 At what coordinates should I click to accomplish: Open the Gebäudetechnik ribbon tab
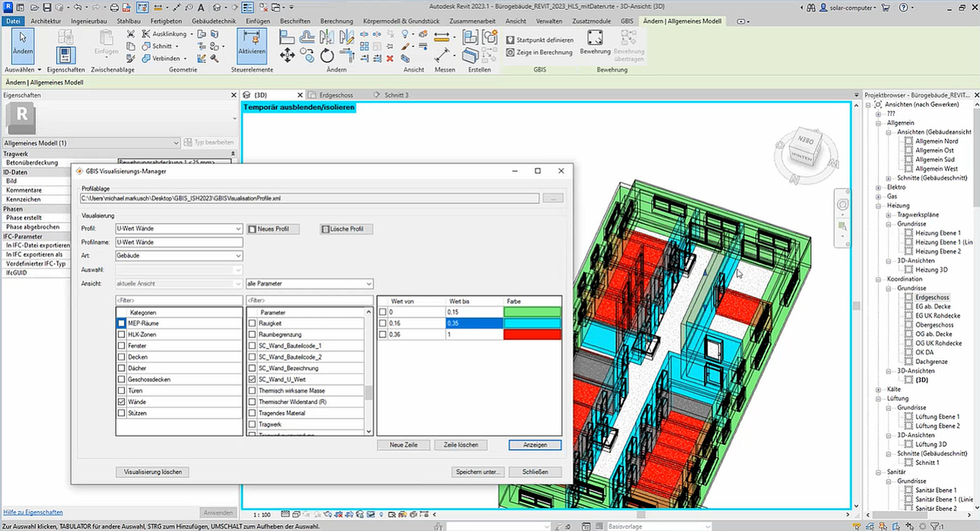[214, 21]
